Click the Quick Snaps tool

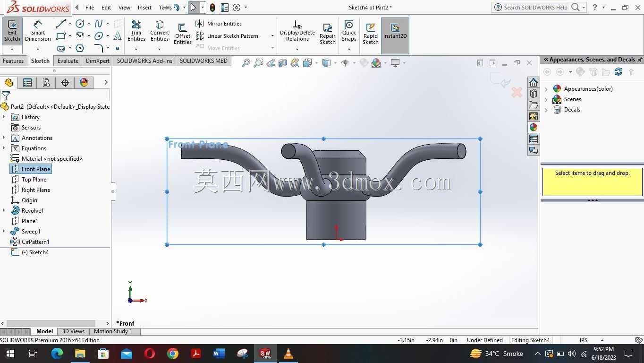tap(349, 31)
